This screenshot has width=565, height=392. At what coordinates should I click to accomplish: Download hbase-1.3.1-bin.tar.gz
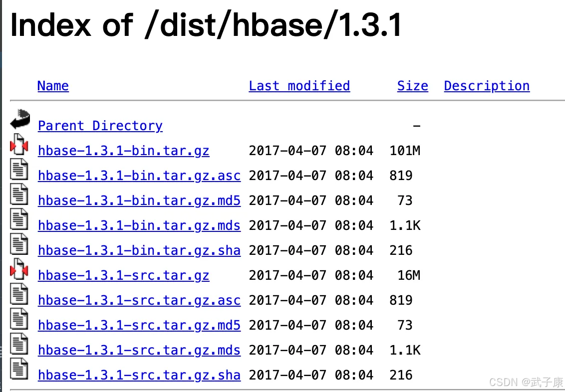click(123, 151)
